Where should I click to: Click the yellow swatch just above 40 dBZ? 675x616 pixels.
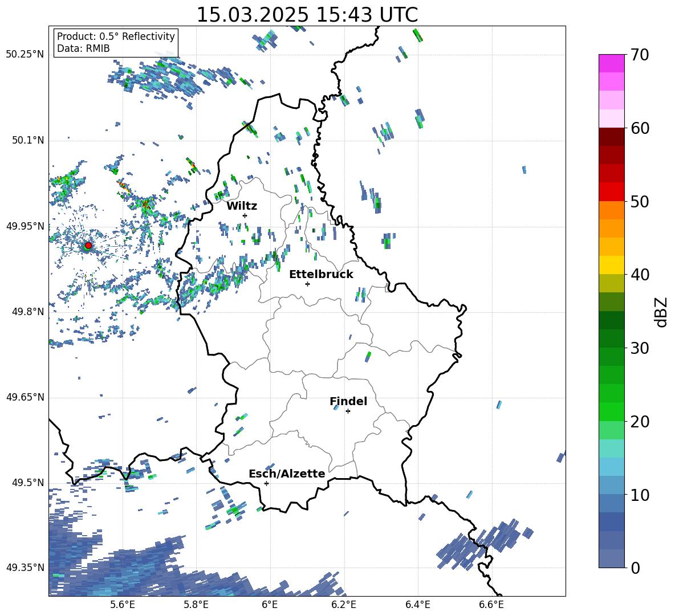coord(611,265)
